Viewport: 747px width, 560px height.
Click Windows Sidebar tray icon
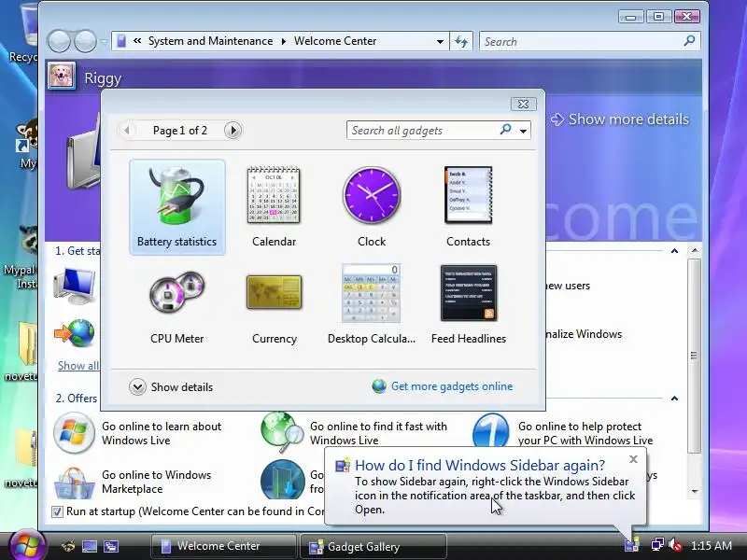coord(632,545)
